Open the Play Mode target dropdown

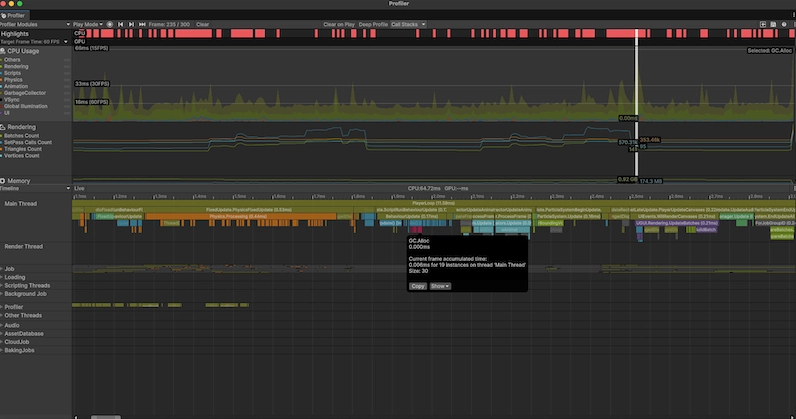tap(88, 24)
